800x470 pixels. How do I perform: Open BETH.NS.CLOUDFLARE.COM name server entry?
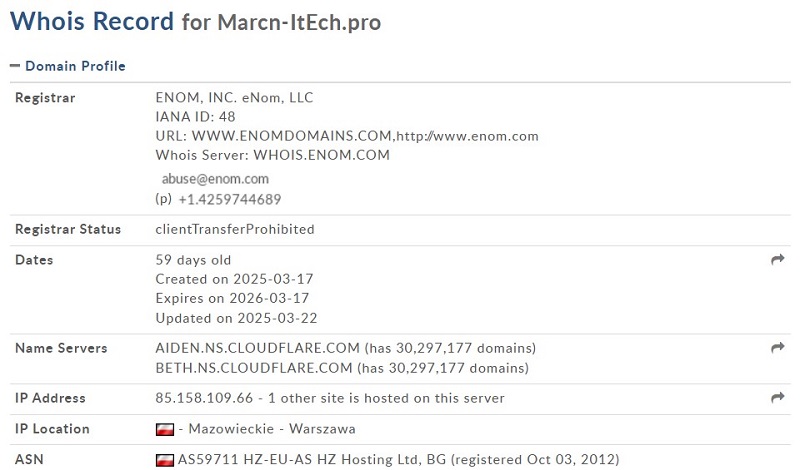[254, 368]
